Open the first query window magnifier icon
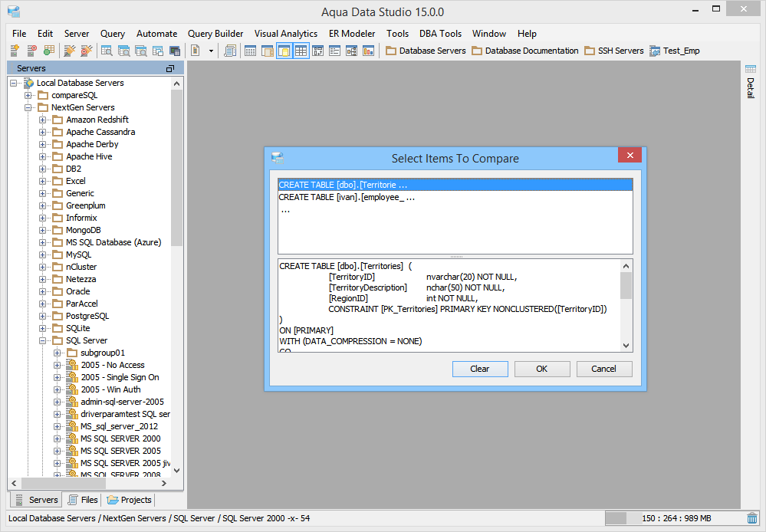 tap(107, 51)
